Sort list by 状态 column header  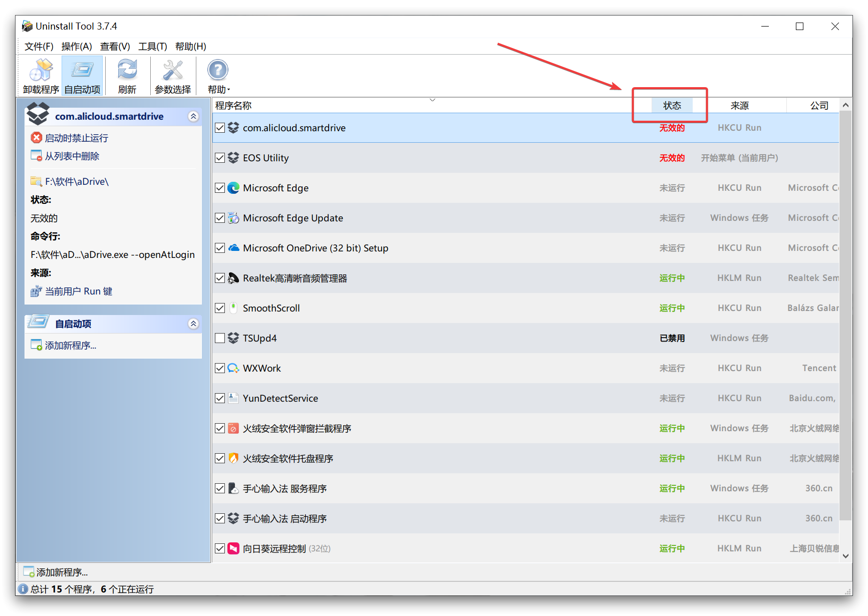click(x=672, y=106)
